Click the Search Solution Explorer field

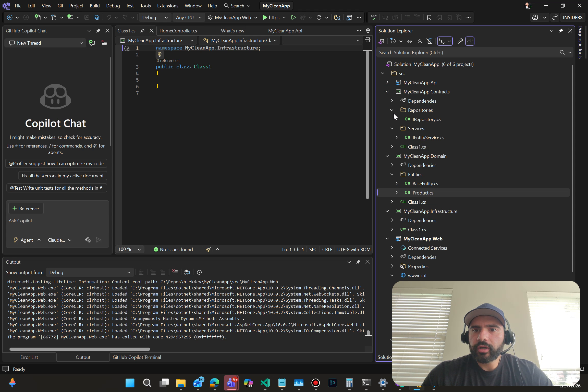467,52
